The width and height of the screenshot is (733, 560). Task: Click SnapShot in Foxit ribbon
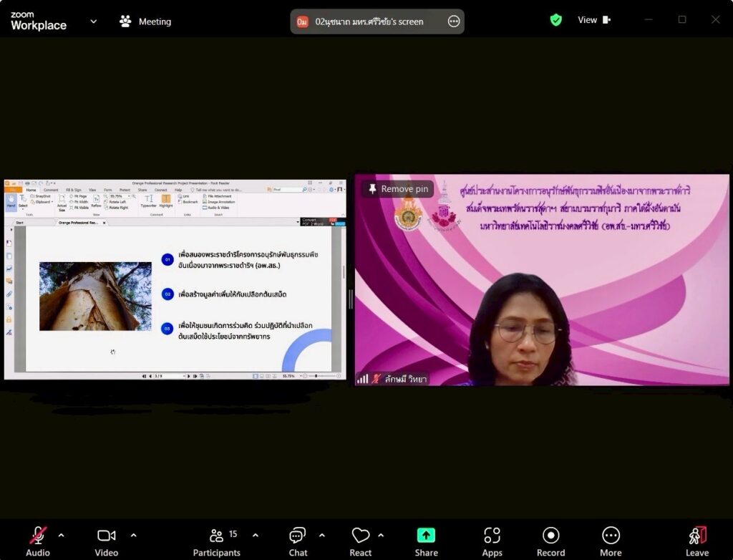click(x=41, y=196)
